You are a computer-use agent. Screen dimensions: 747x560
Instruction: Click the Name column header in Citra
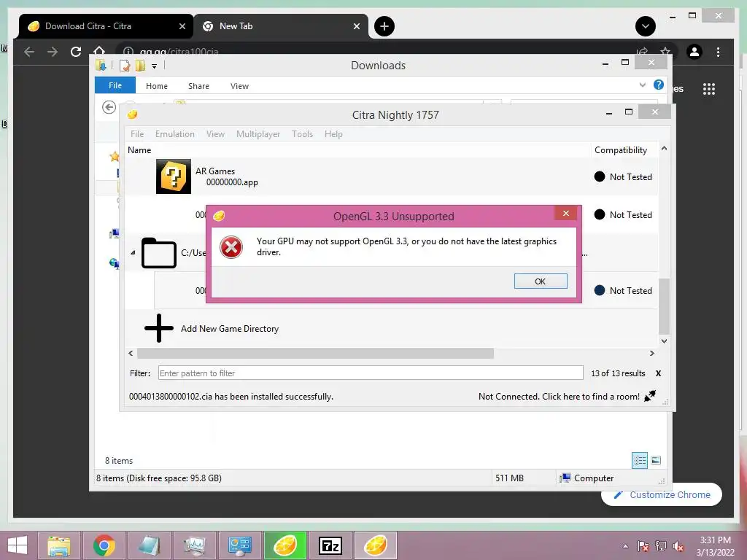point(139,150)
